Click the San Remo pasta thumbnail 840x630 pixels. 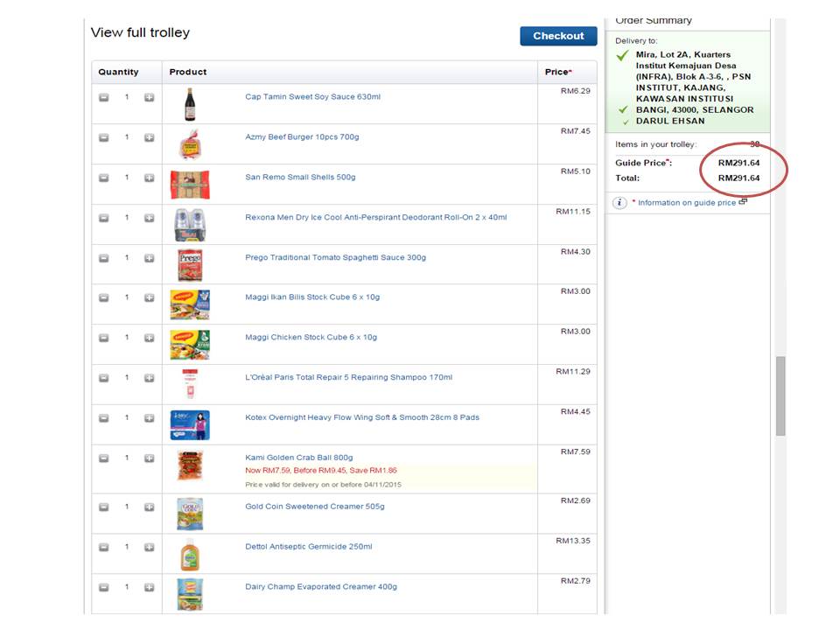tap(190, 185)
